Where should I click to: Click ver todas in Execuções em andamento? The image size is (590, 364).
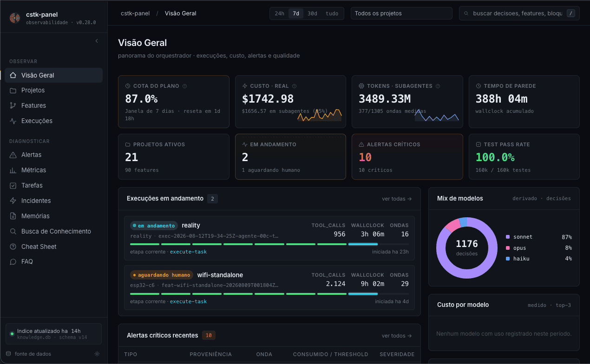(397, 199)
